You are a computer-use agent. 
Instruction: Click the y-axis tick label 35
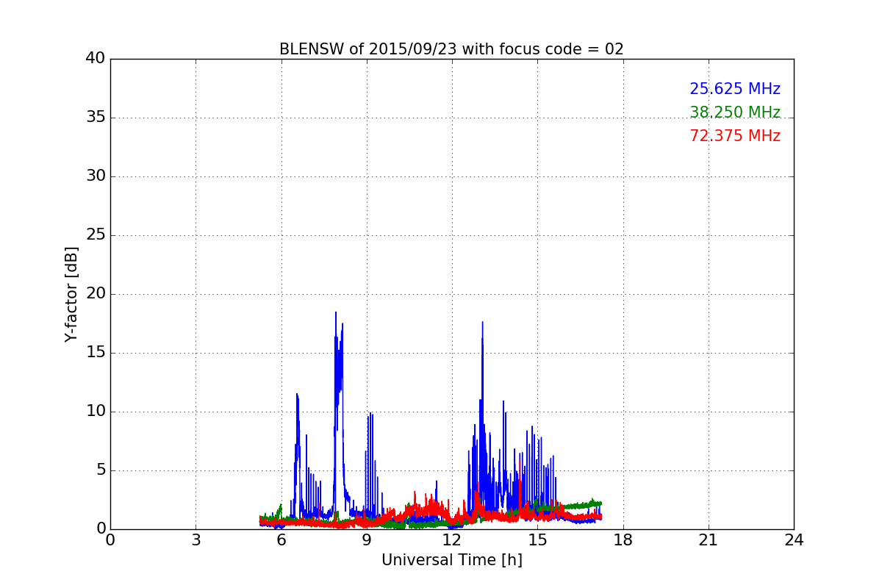95,118
